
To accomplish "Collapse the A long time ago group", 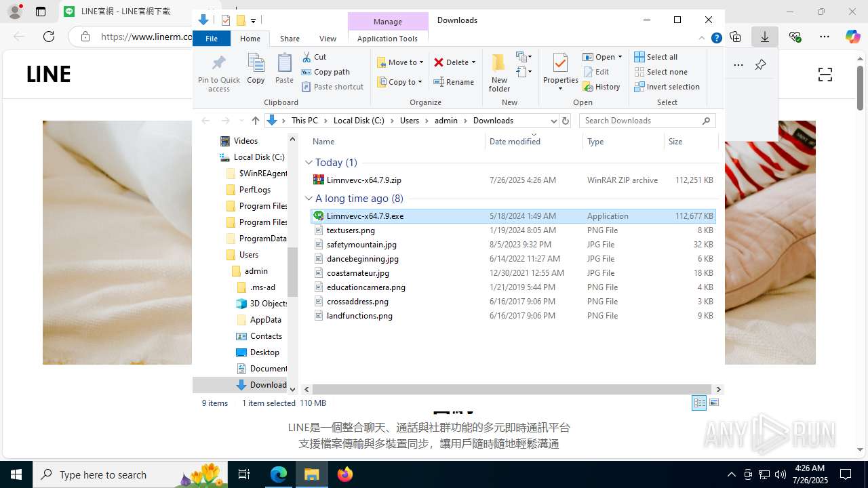I will tap(309, 199).
